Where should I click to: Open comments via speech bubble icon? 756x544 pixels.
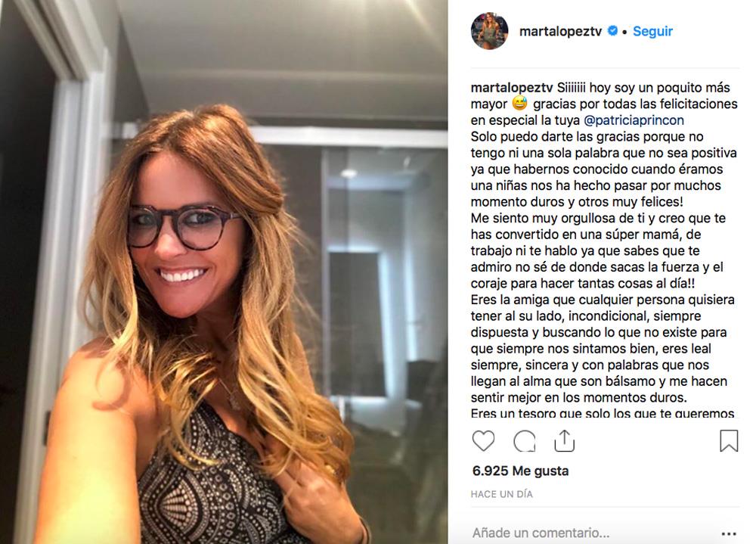pyautogui.click(x=524, y=440)
